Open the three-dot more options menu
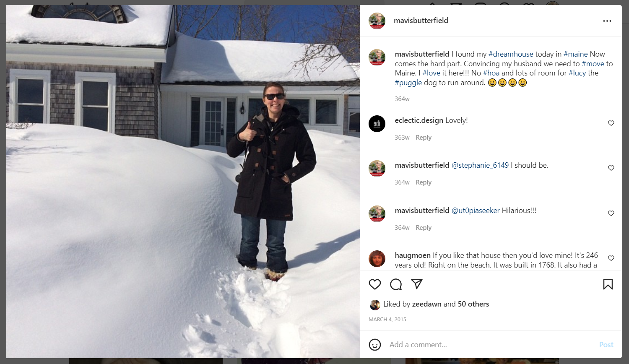This screenshot has width=629, height=364. point(607,21)
